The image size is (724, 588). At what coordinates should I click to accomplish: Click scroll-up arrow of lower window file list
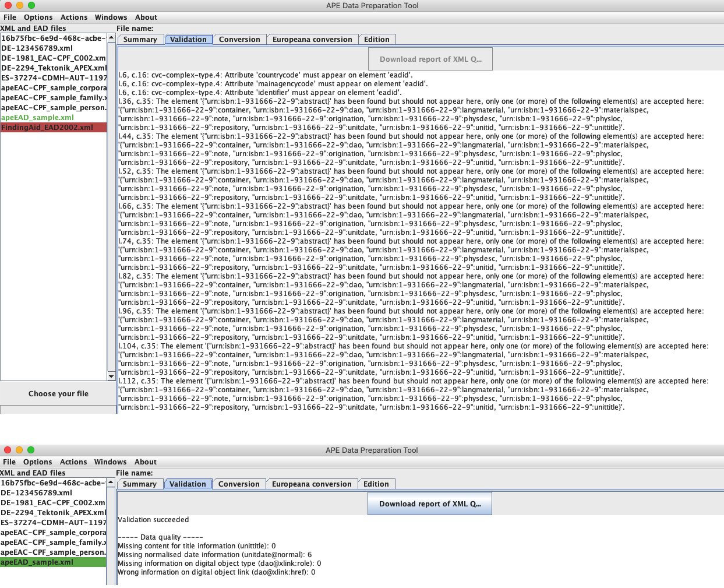click(111, 483)
